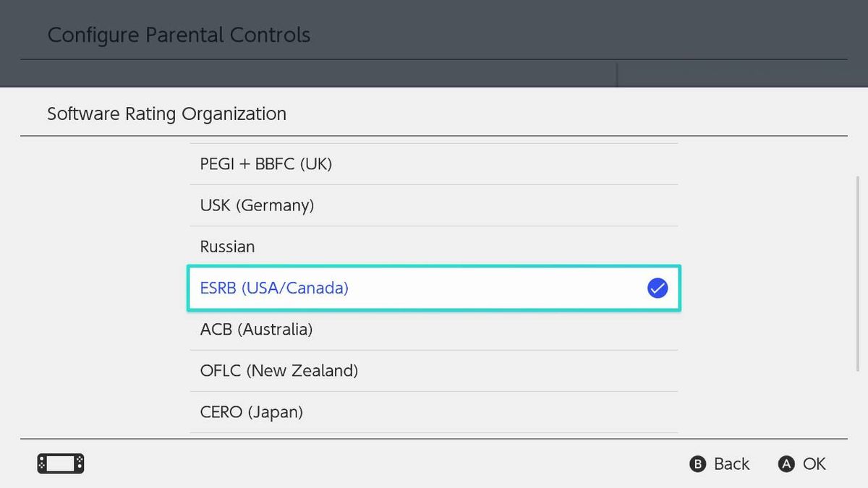
Task: Click the Configure Parental Controls header
Action: tap(179, 34)
